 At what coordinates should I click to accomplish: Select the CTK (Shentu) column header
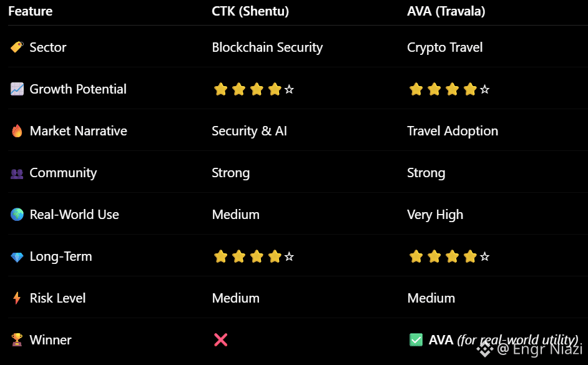pos(250,11)
